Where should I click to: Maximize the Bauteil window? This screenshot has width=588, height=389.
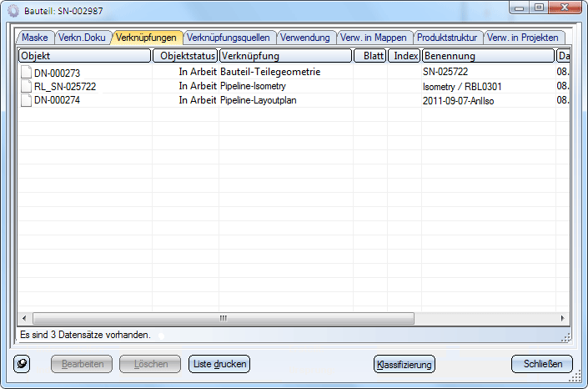[539, 8]
